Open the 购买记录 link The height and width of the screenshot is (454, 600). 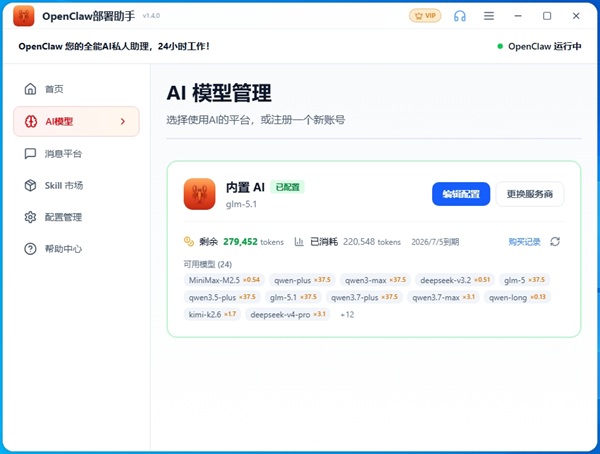click(x=524, y=242)
